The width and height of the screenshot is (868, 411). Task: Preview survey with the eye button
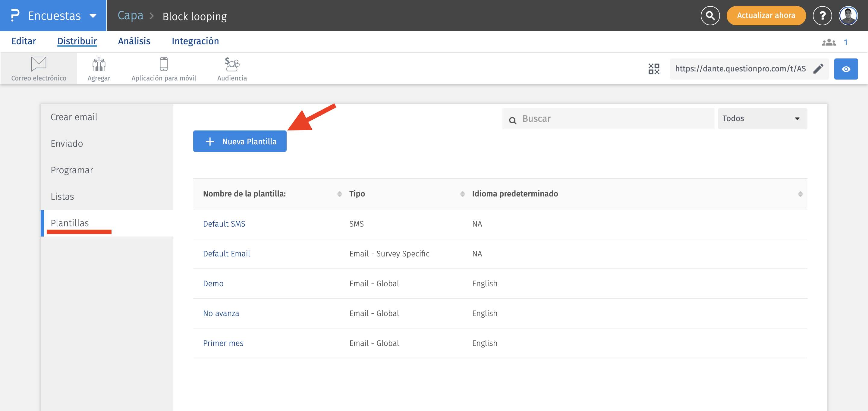(x=846, y=69)
